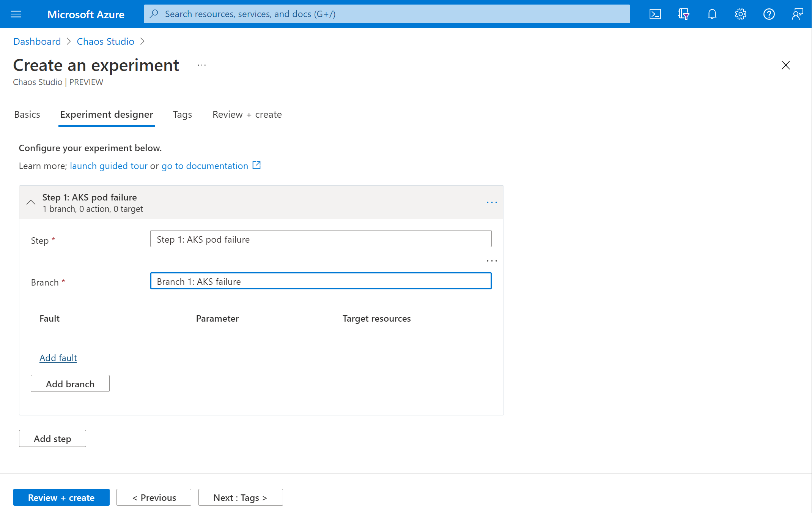This screenshot has height=513, width=812.
Task: Switch to the Tags tab
Action: 182,114
